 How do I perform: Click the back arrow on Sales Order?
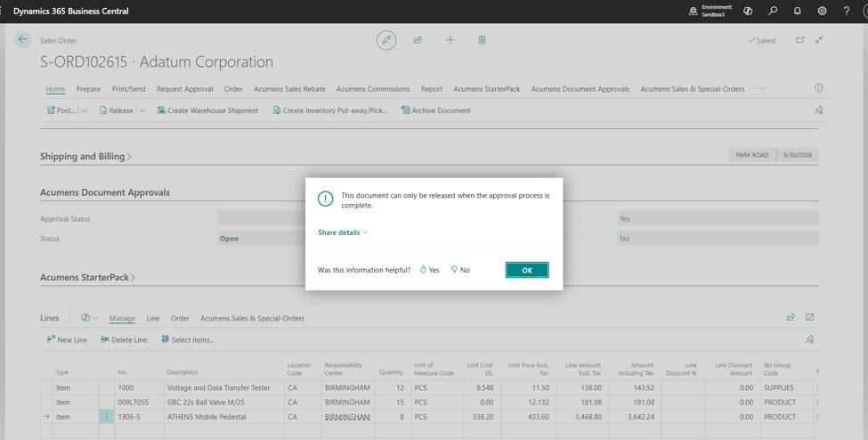click(22, 39)
